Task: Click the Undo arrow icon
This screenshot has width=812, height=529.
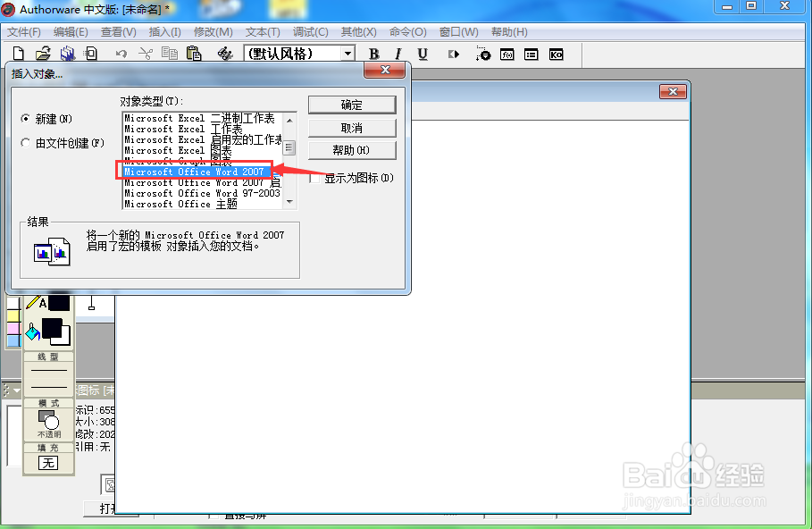Action: click(x=121, y=54)
